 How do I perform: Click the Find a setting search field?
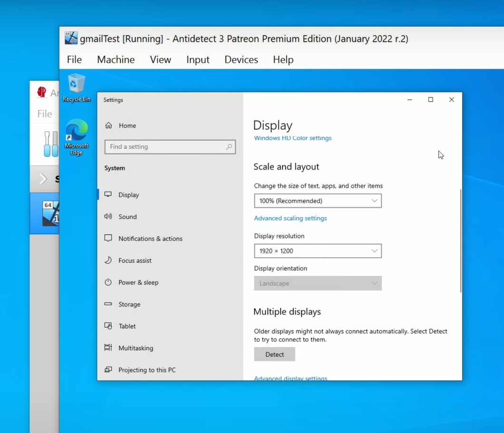point(170,147)
